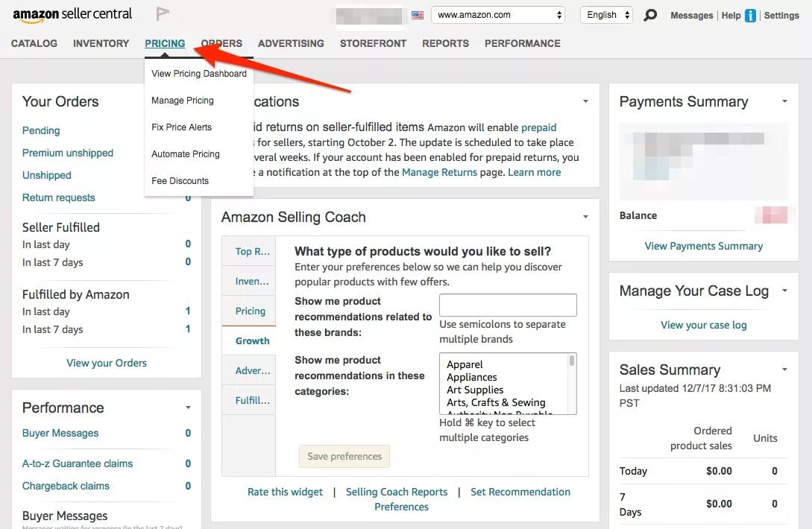Screen dimensions: 812x529
Task: Open Buyer Messages performance link
Action: 60,433
